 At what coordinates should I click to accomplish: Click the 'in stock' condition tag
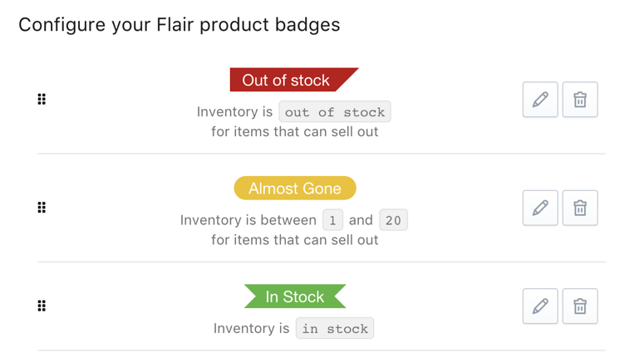(335, 329)
